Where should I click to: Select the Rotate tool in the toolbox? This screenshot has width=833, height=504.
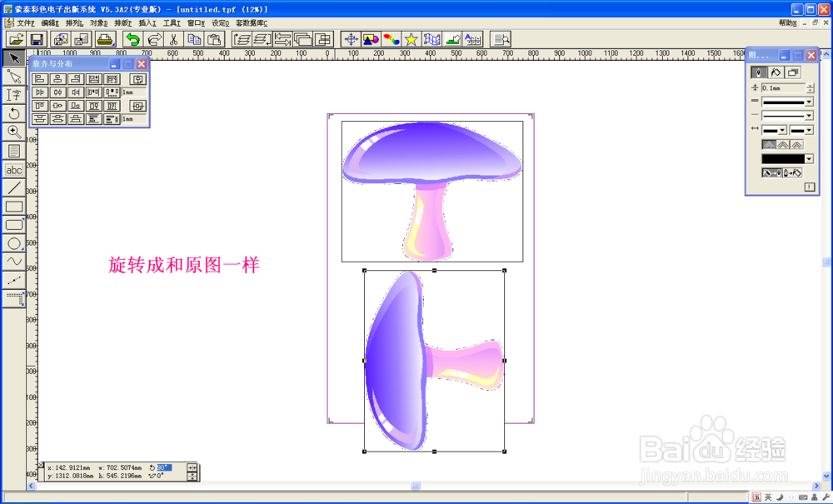(13, 112)
